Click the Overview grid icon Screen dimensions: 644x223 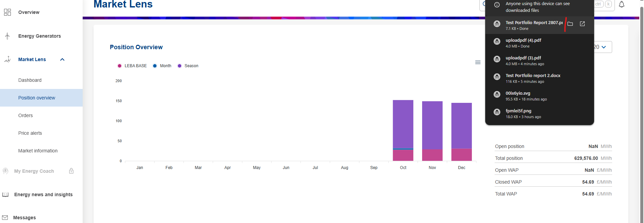click(7, 12)
